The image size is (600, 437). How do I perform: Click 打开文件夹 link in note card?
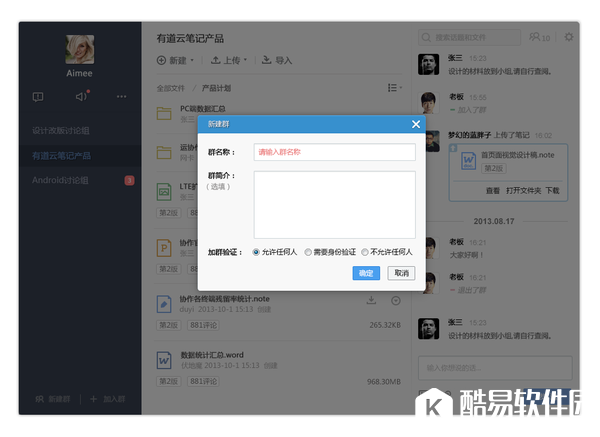click(523, 191)
